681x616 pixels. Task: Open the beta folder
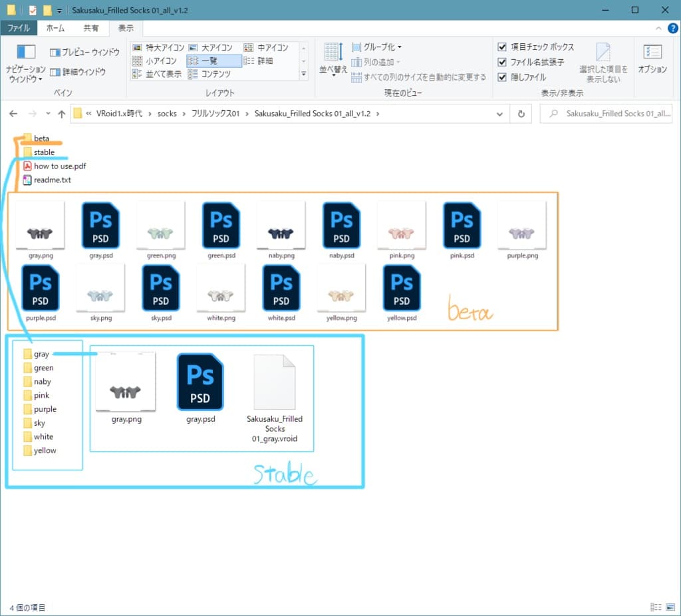(41, 138)
